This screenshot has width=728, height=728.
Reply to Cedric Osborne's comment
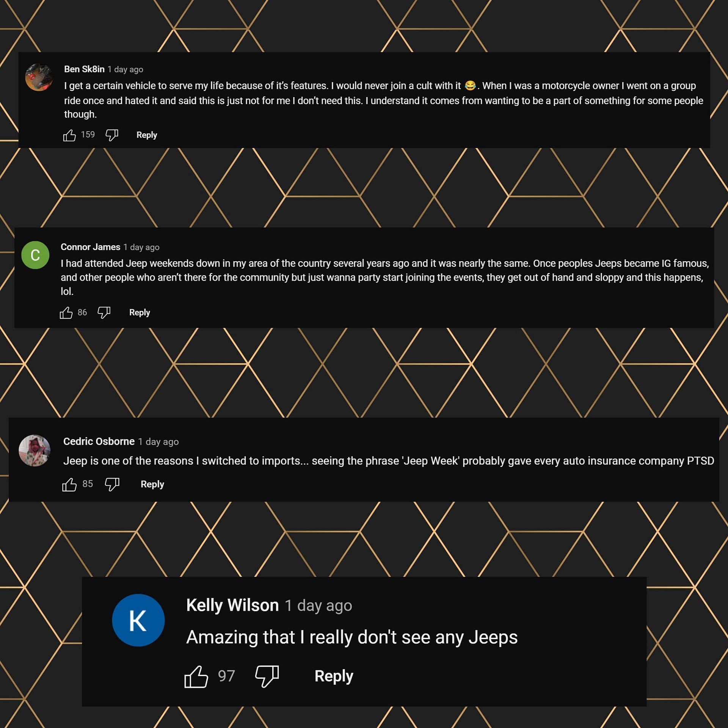(x=152, y=484)
